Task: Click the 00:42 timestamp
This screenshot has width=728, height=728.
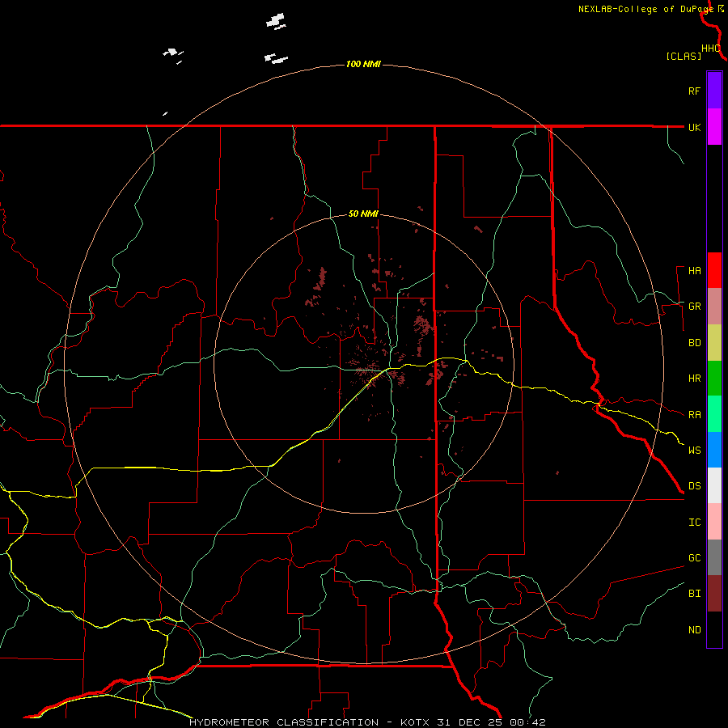Action: point(527,722)
